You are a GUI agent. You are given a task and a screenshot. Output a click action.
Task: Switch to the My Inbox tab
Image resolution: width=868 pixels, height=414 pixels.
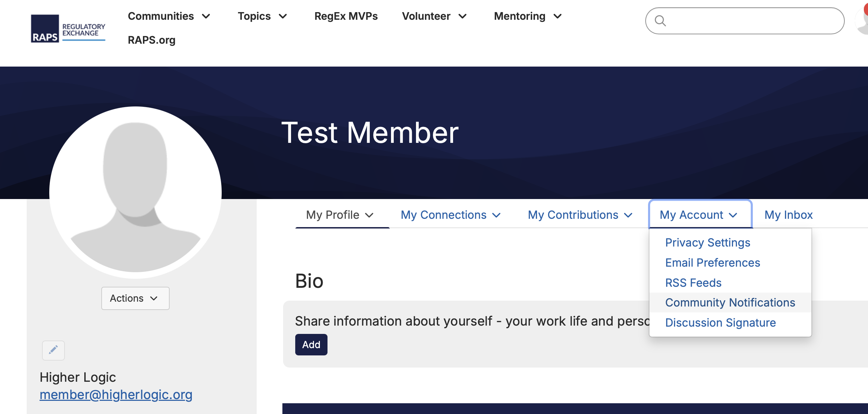pos(788,215)
